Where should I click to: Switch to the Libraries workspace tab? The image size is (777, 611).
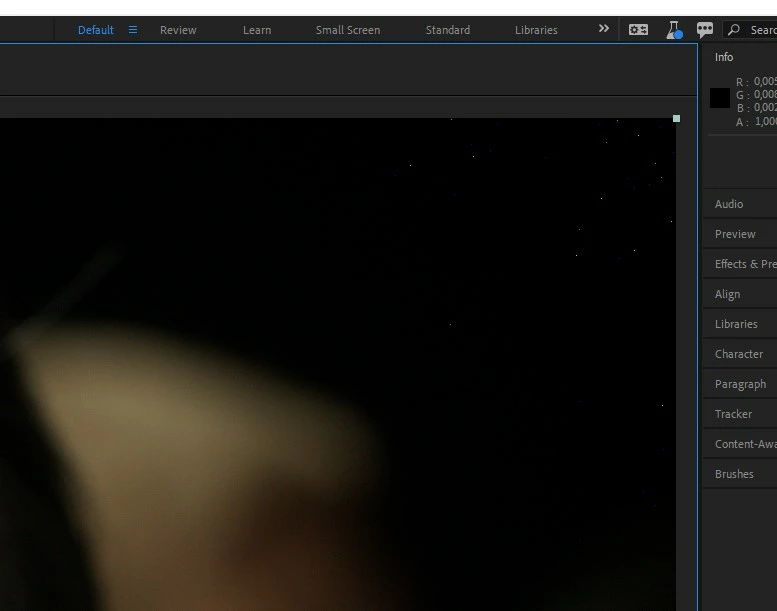click(536, 30)
